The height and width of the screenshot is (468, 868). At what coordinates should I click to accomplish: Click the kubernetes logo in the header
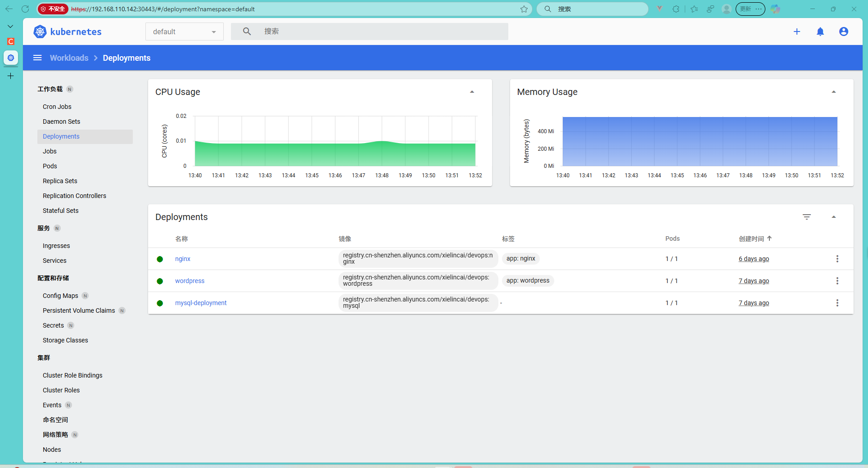pos(40,31)
